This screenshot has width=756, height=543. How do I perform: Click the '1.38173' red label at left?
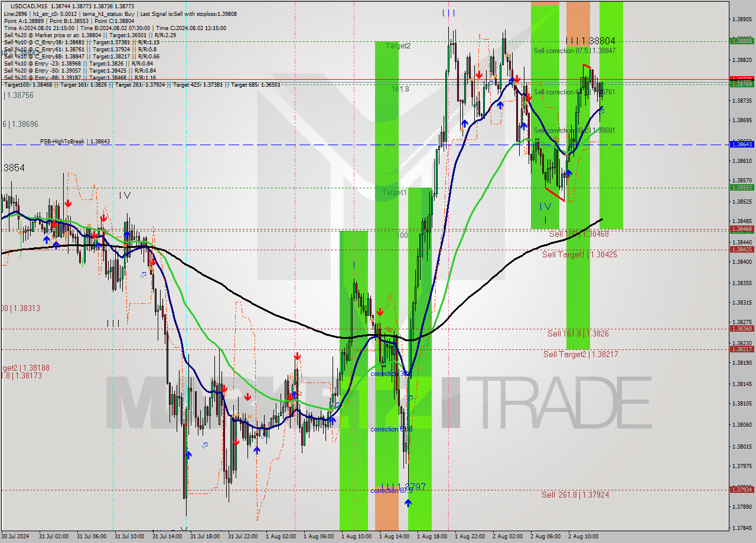pyautogui.click(x=21, y=375)
